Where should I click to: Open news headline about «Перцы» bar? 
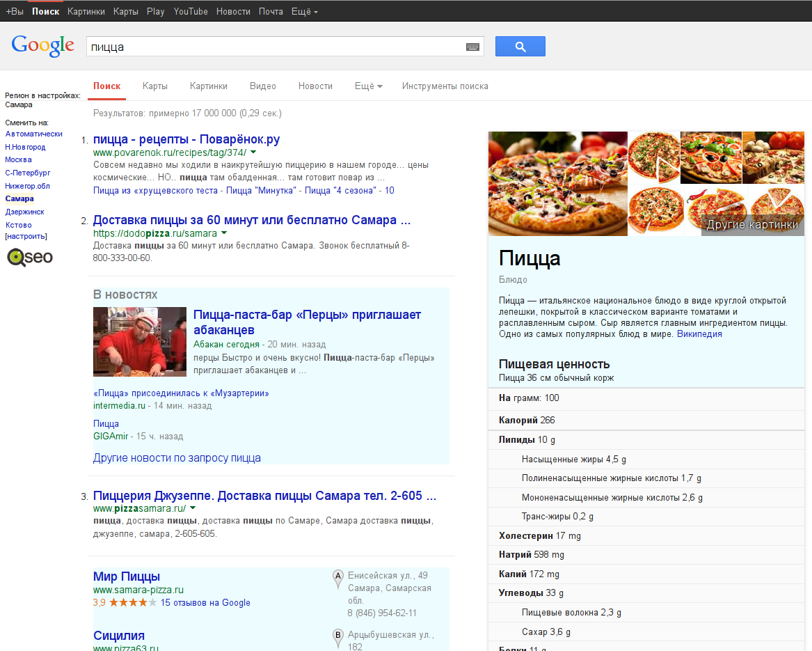click(307, 322)
